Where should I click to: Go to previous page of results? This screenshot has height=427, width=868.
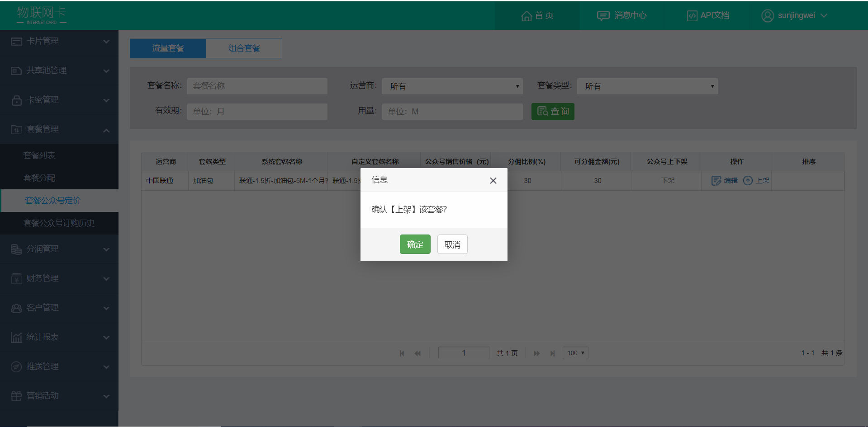pos(417,353)
